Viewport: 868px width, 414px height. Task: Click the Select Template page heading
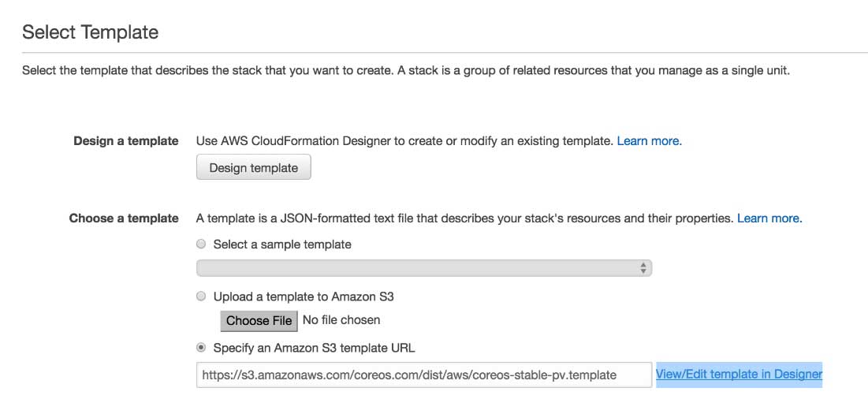pyautogui.click(x=90, y=32)
